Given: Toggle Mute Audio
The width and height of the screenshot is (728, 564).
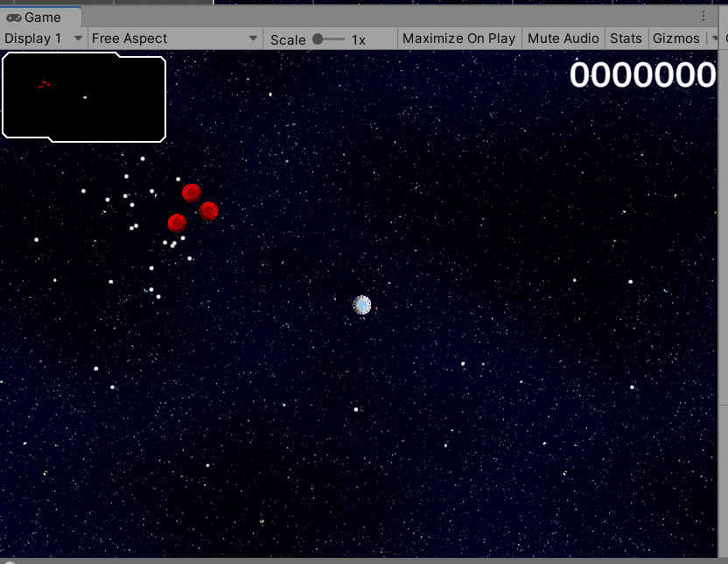Looking at the screenshot, I should 563,39.
